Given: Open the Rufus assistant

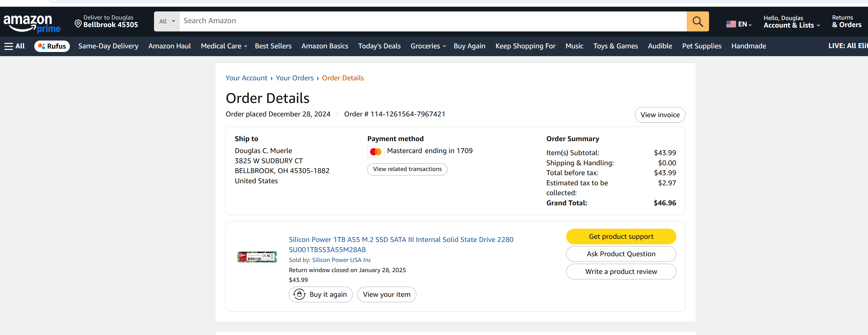Looking at the screenshot, I should [x=52, y=46].
